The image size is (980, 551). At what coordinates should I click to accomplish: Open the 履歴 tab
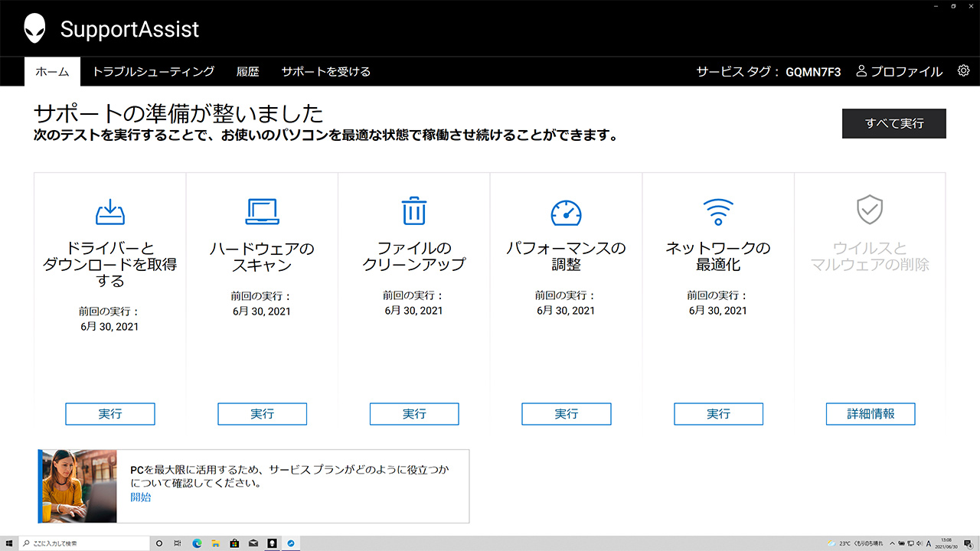click(x=248, y=72)
